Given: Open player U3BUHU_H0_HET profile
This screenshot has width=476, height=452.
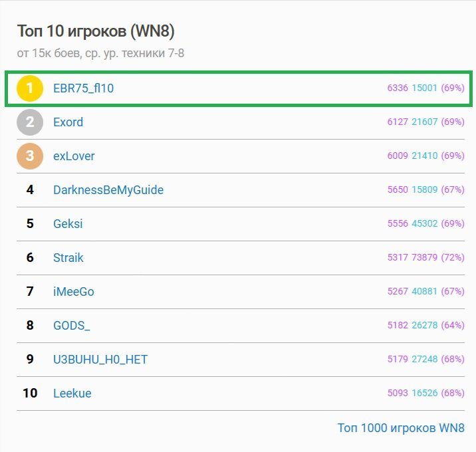Looking at the screenshot, I should 100,360.
